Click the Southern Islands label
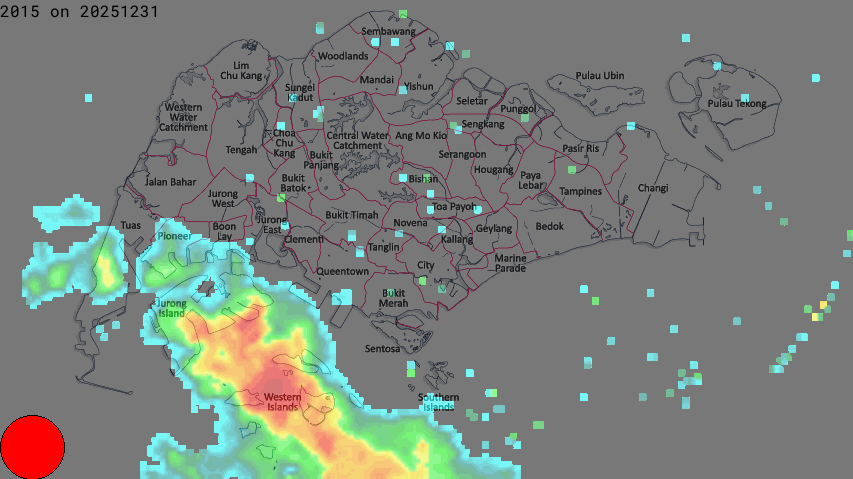Image resolution: width=853 pixels, height=479 pixels. [x=439, y=402]
